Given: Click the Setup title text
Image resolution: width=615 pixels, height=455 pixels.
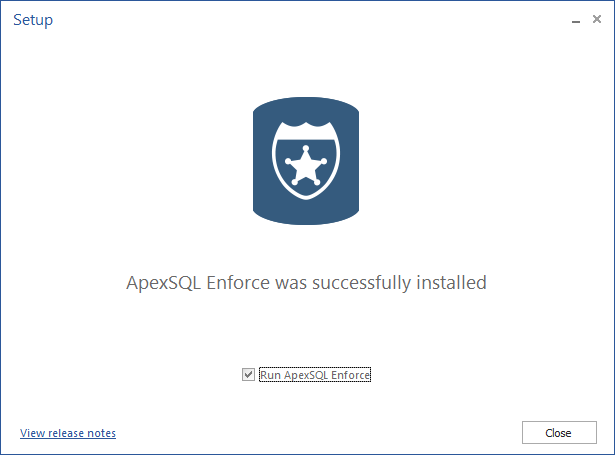Looking at the screenshot, I should (x=33, y=20).
